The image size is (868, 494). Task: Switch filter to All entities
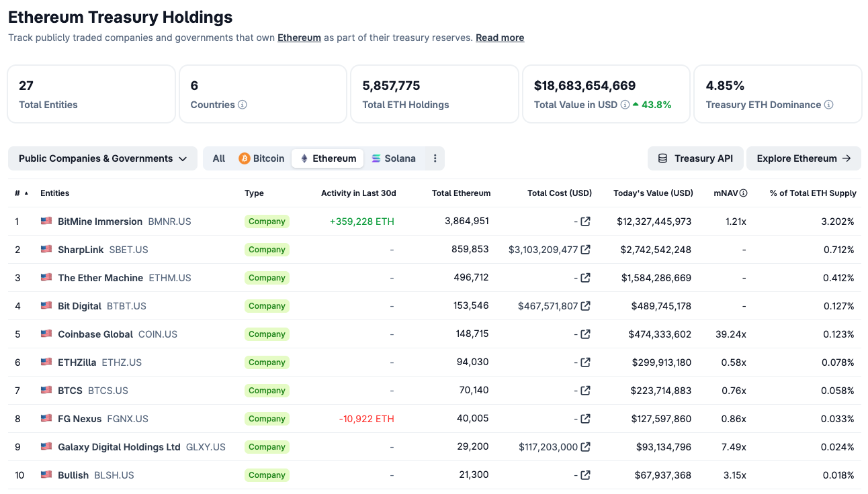point(218,158)
